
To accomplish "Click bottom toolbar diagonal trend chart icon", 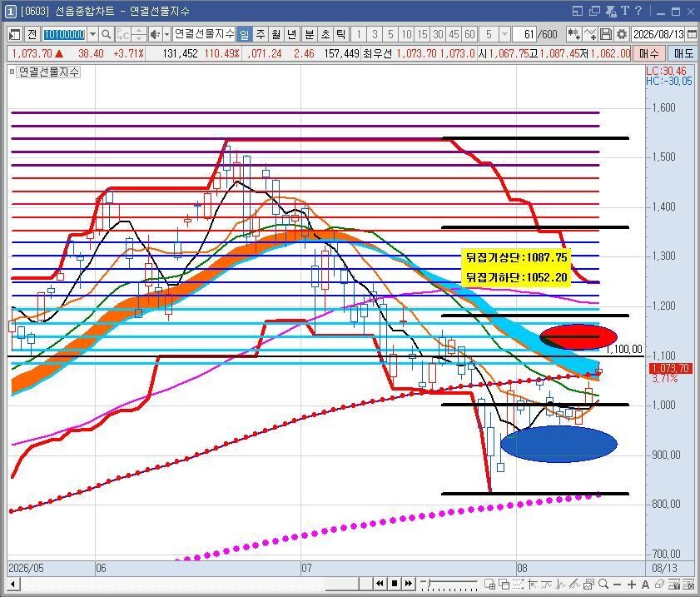I will [x=574, y=584].
